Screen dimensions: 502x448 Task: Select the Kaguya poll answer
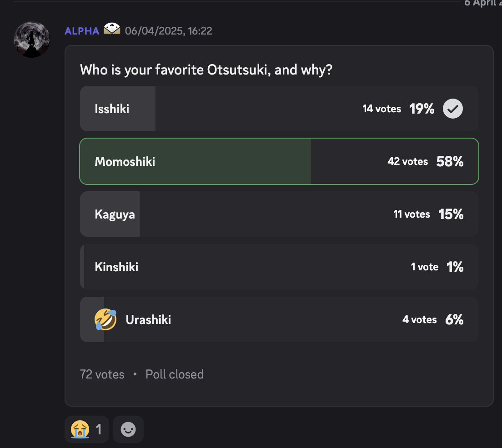(279, 214)
